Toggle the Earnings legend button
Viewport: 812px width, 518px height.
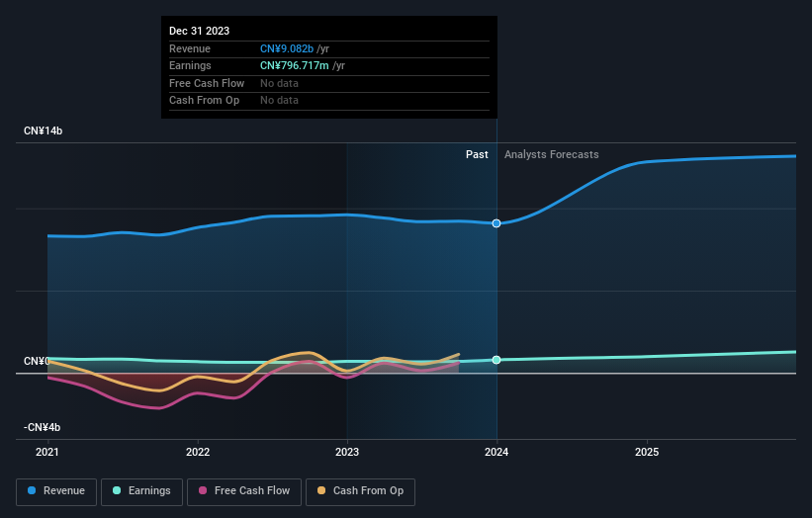(141, 491)
